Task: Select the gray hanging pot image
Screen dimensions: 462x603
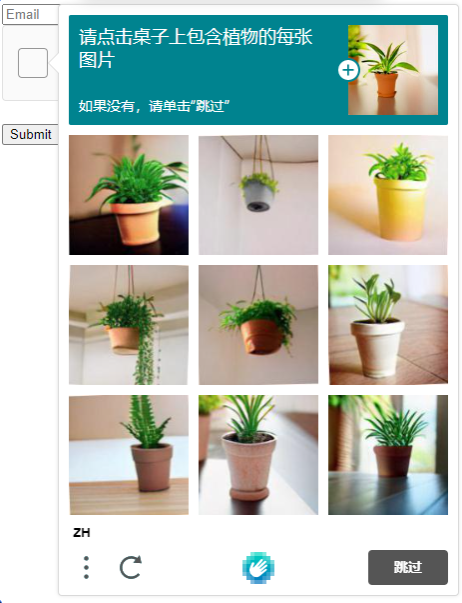Action: tap(259, 195)
